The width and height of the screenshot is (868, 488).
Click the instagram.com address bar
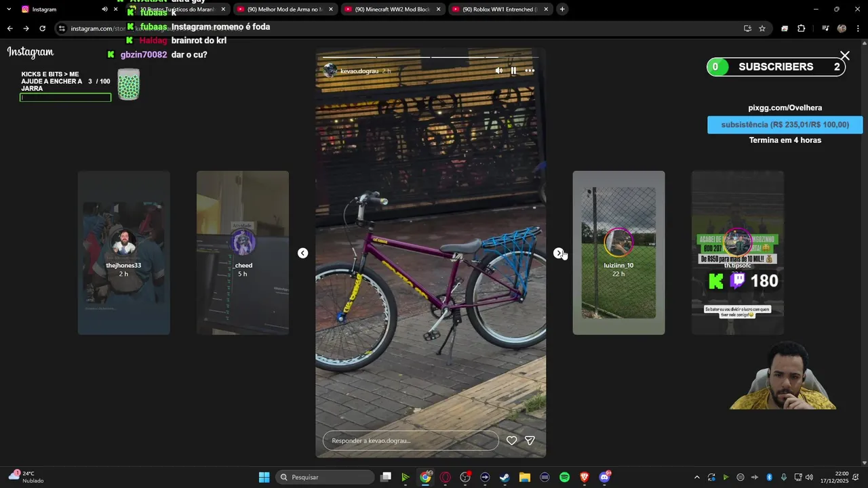400,28
